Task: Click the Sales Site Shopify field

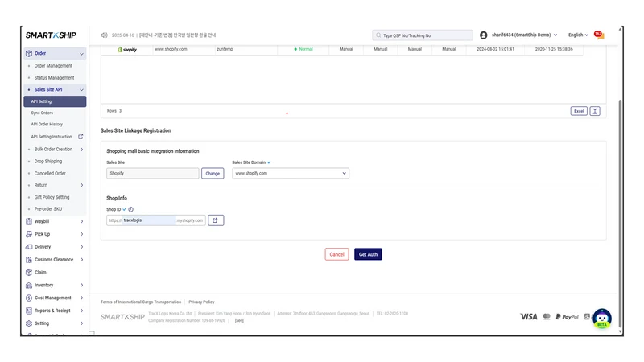Action: tap(153, 173)
